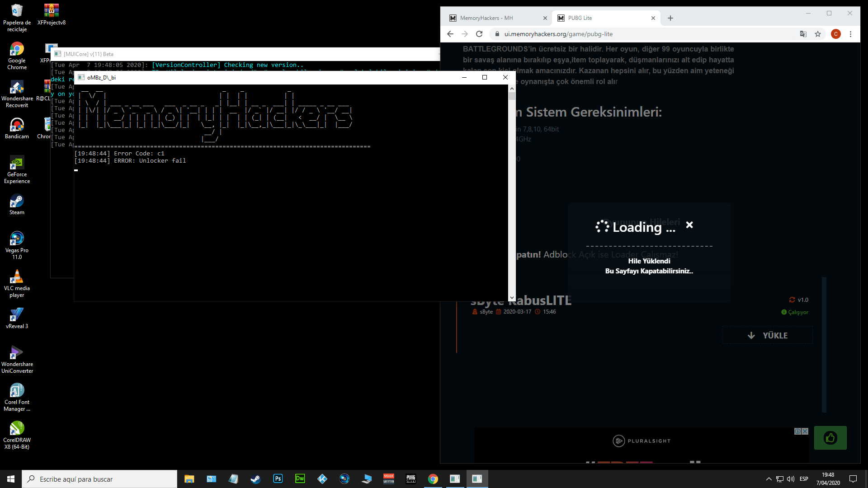The width and height of the screenshot is (868, 488).
Task: Click the Çalışıyor status label
Action: click(795, 312)
